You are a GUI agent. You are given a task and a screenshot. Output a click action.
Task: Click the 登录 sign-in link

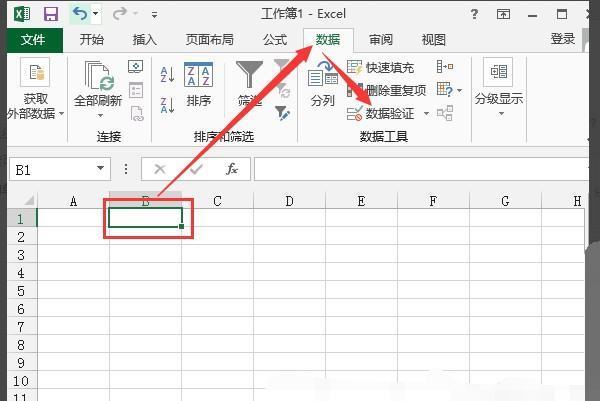(x=562, y=39)
